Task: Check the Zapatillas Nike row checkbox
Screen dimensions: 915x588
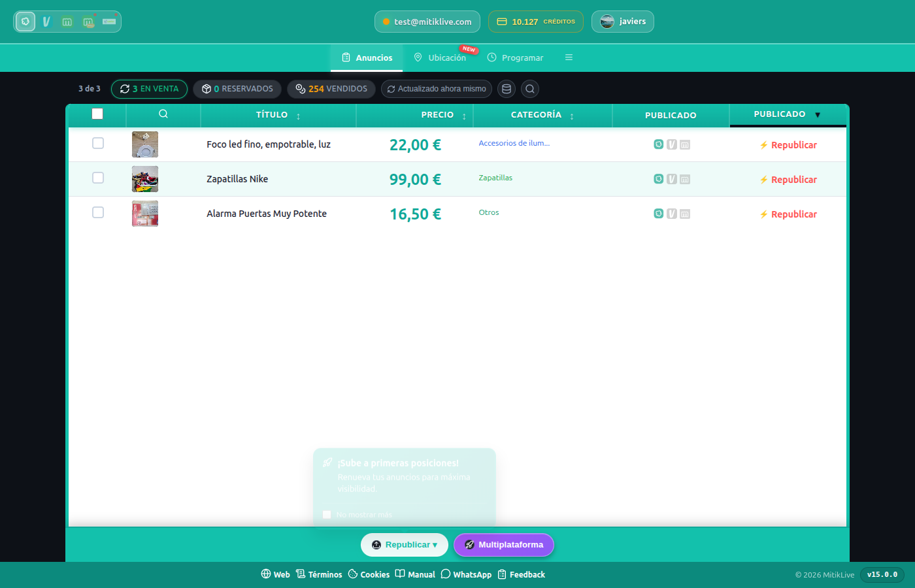Action: 98,178
